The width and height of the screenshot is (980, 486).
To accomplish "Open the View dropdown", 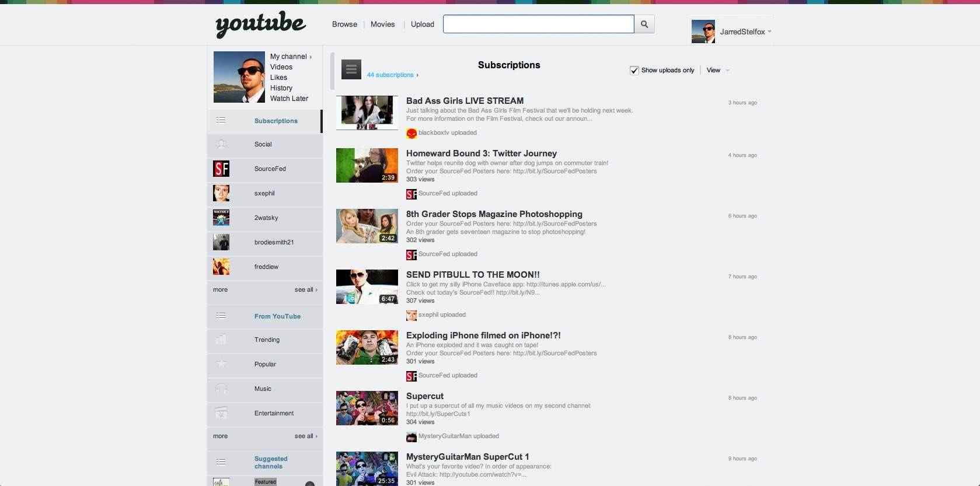I will (717, 70).
